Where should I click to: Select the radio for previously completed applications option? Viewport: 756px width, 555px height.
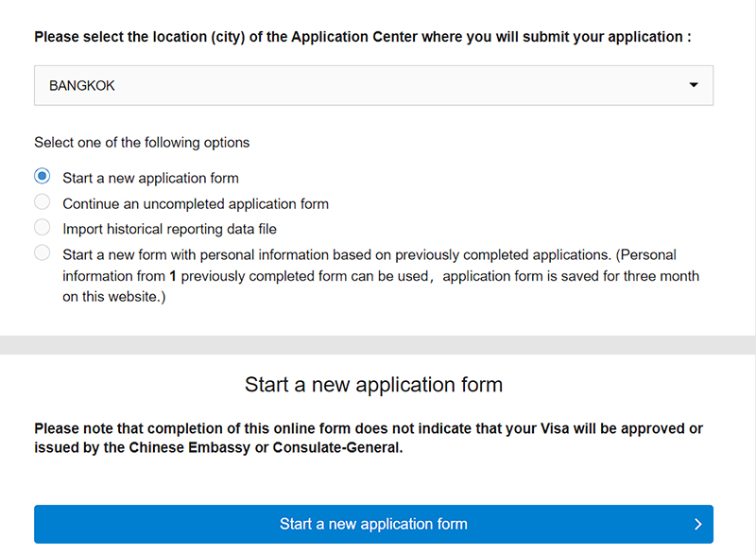[x=42, y=252]
